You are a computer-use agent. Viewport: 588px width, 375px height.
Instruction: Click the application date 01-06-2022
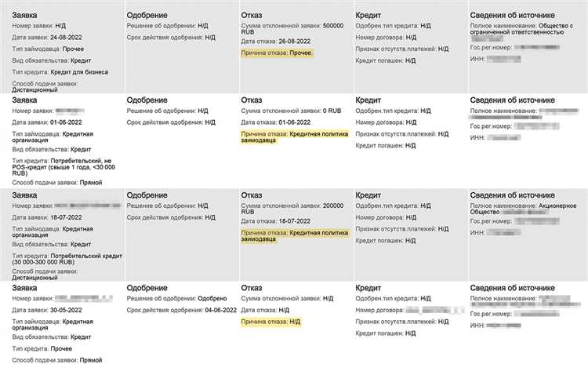click(x=67, y=122)
